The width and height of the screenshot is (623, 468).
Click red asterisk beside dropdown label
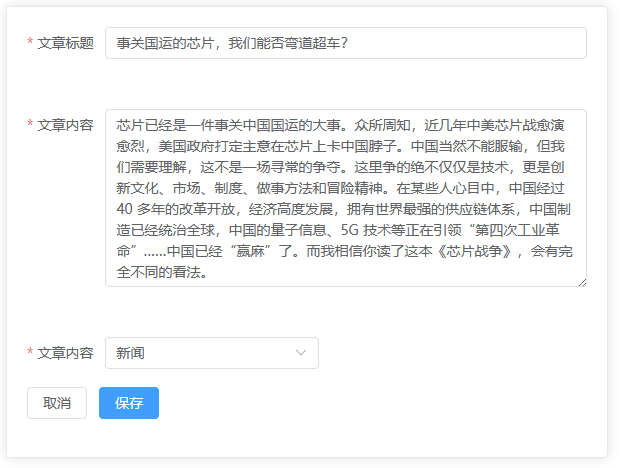pyautogui.click(x=30, y=353)
